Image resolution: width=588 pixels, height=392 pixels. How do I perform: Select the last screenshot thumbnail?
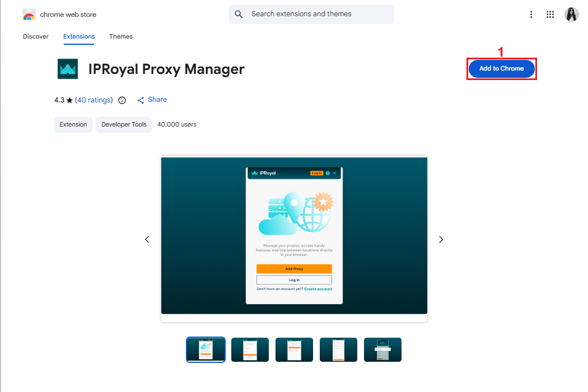382,349
